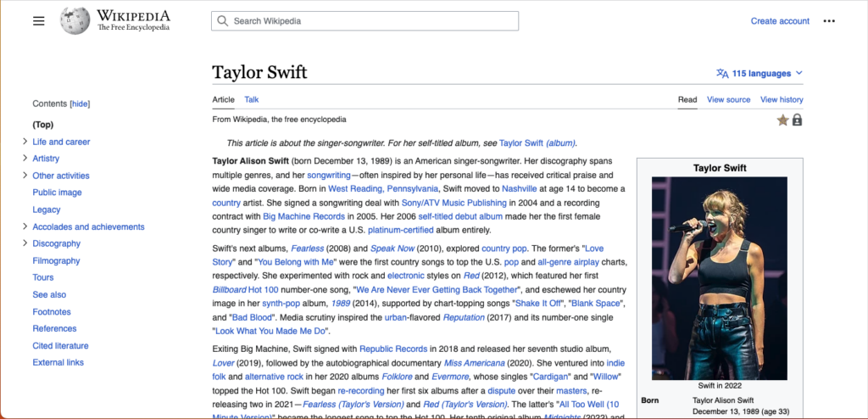Expand the Other activities section arrow
868x419 pixels.
pyautogui.click(x=25, y=175)
